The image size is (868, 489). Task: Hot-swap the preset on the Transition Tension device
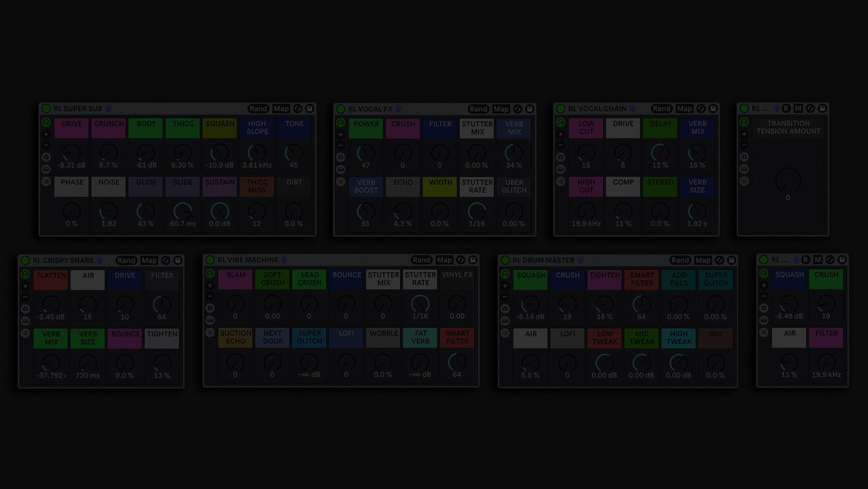810,108
